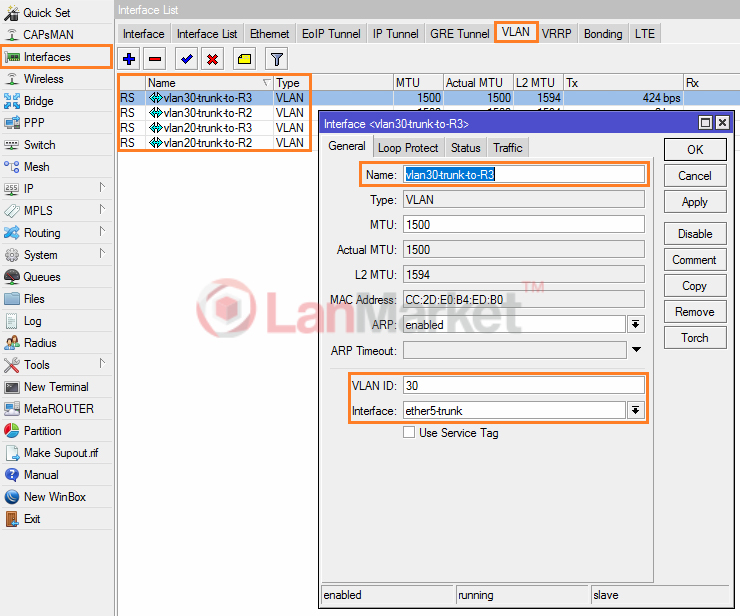Enable the Use Service Tag checkbox
740x616 pixels.
[409, 433]
